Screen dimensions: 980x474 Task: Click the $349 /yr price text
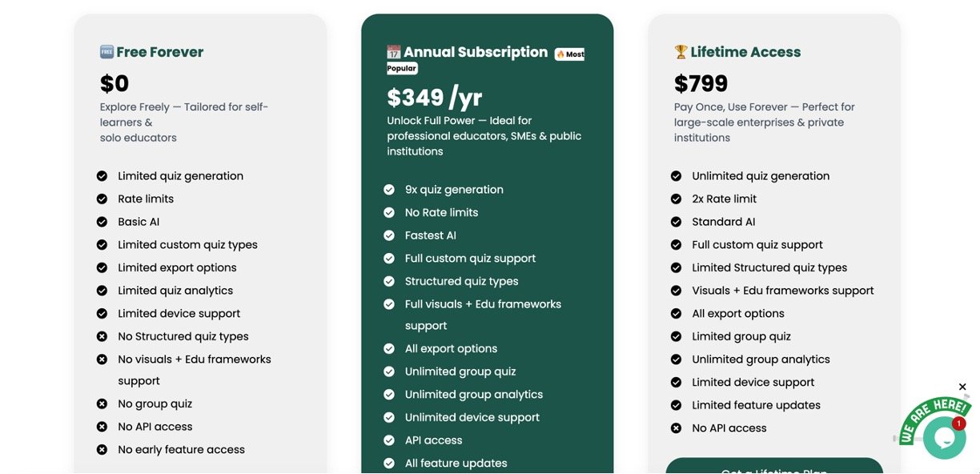tap(435, 98)
